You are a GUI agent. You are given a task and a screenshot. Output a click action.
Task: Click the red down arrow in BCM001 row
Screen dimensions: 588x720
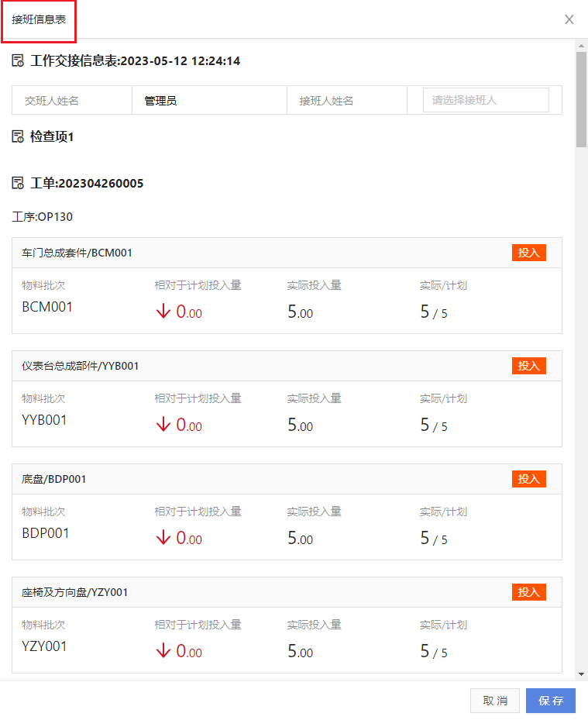click(x=163, y=312)
